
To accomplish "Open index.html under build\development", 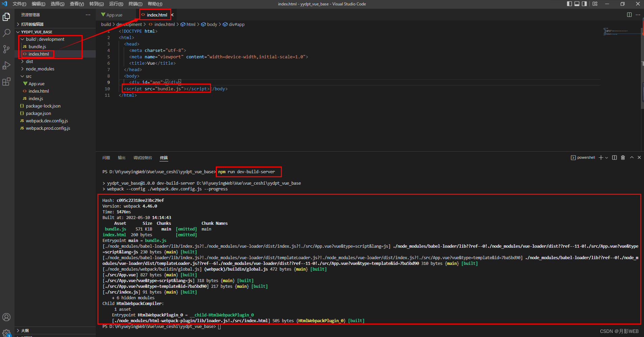I will click(55, 54).
